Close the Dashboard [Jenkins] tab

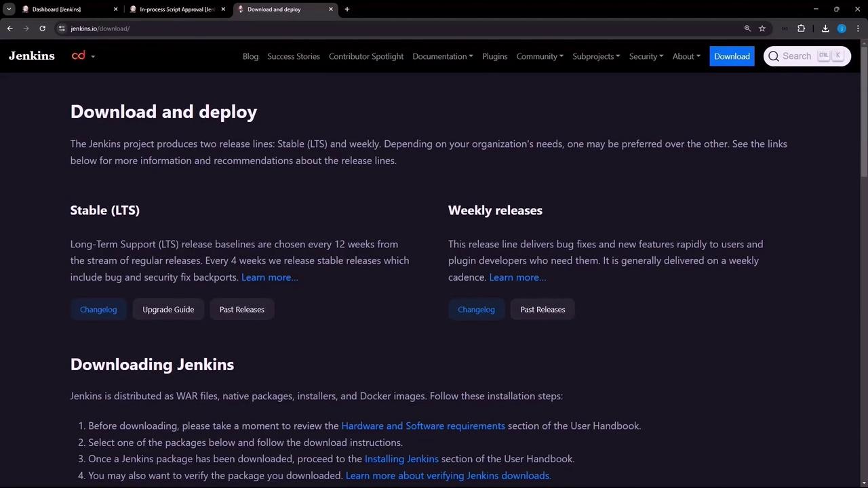(x=115, y=9)
